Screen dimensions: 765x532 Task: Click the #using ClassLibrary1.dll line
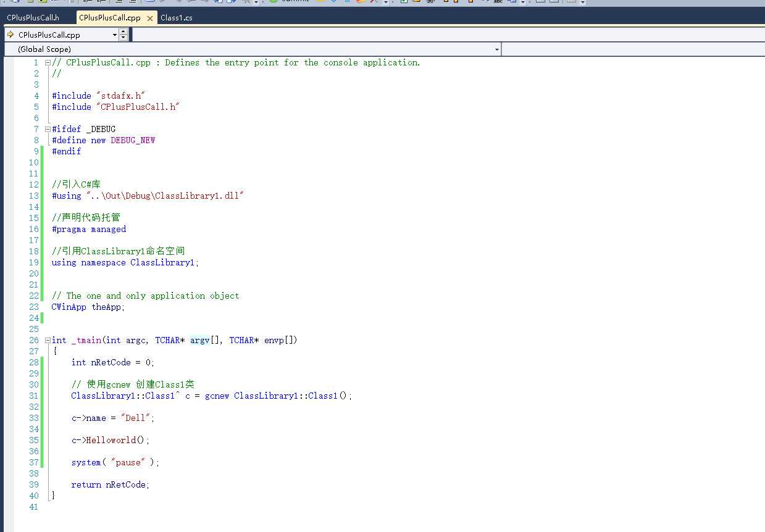coord(148,196)
